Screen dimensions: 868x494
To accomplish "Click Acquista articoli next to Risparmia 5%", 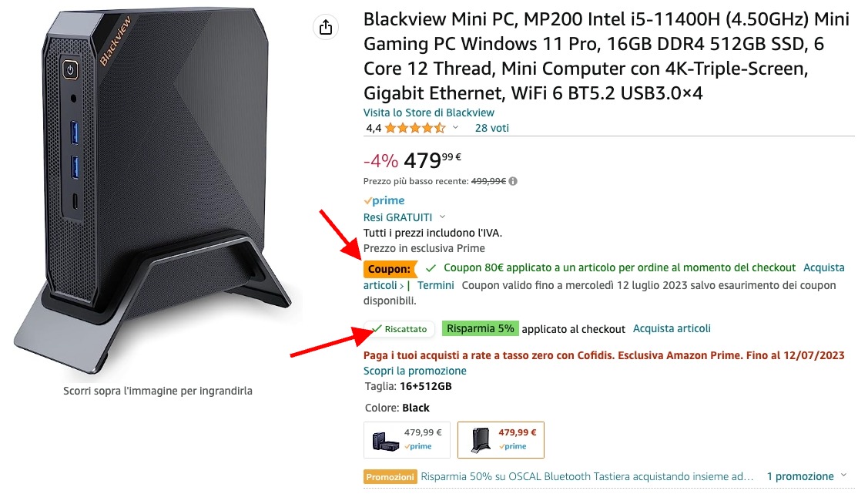I will pos(672,328).
